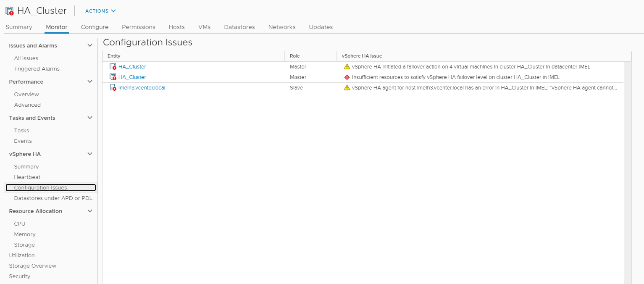This screenshot has height=284, width=644.
Task: Switch to the VMs tab
Action: pos(205,27)
